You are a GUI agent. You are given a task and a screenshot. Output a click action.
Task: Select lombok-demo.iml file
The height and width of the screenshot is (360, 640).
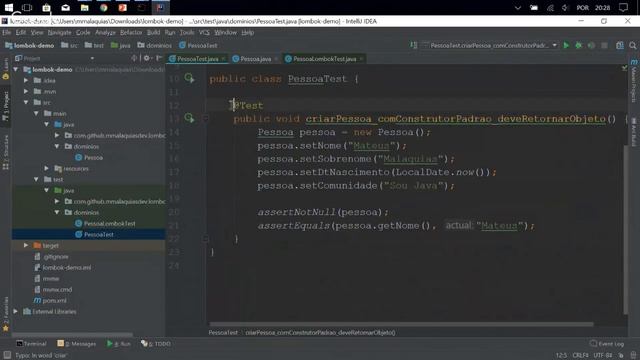[67, 267]
